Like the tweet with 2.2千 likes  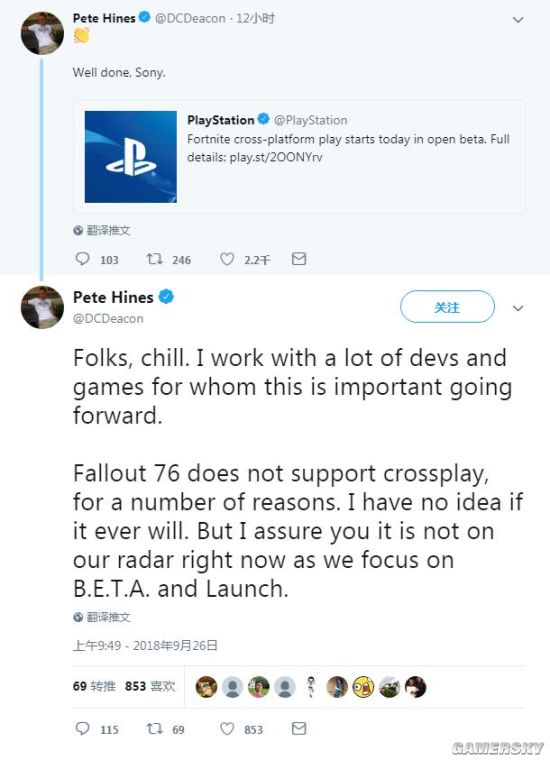227,259
